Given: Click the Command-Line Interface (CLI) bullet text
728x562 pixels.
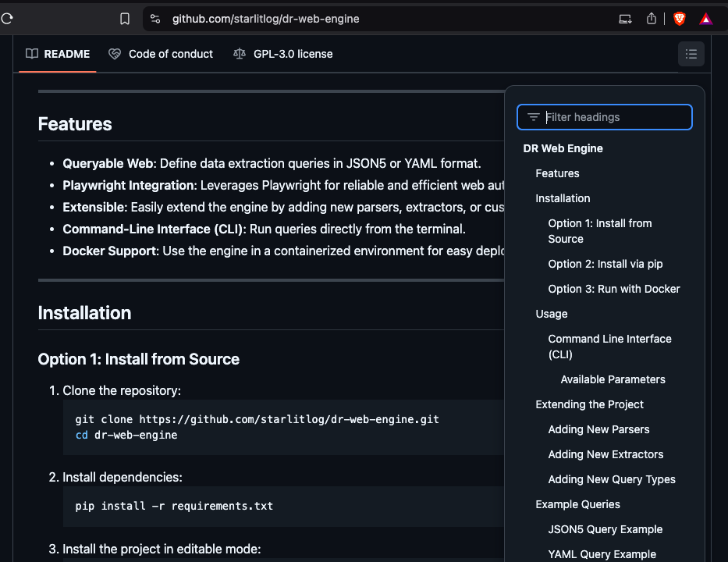Looking at the screenshot, I should 264,229.
